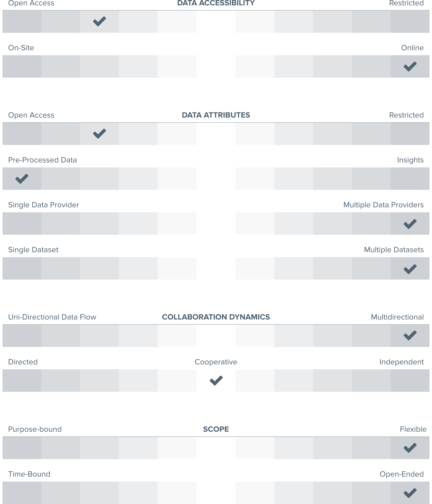
Task: Click the checkmark under Open-Ended
Action: tap(410, 493)
